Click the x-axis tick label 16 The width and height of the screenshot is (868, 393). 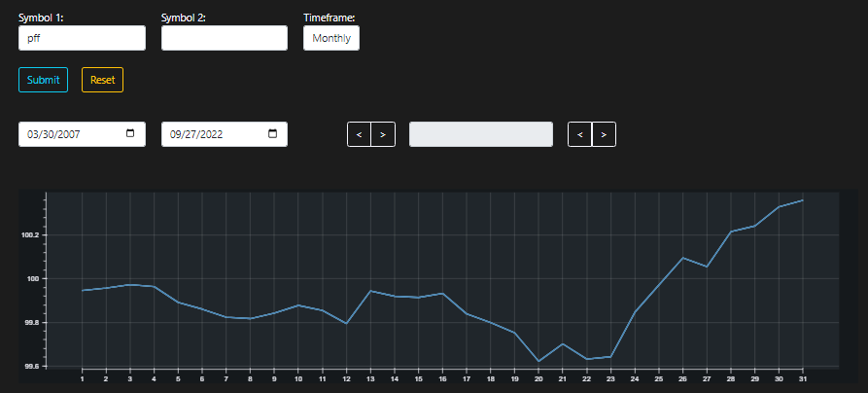pyautogui.click(x=442, y=378)
